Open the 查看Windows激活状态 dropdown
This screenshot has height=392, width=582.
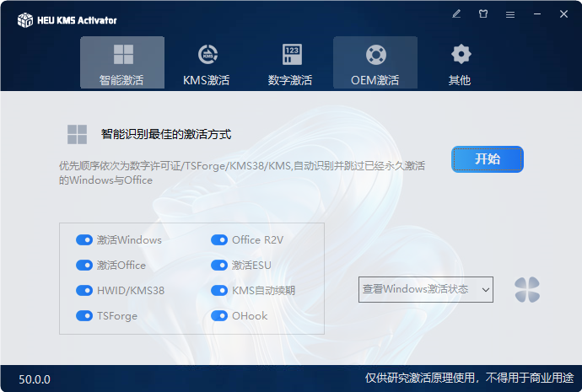click(426, 289)
